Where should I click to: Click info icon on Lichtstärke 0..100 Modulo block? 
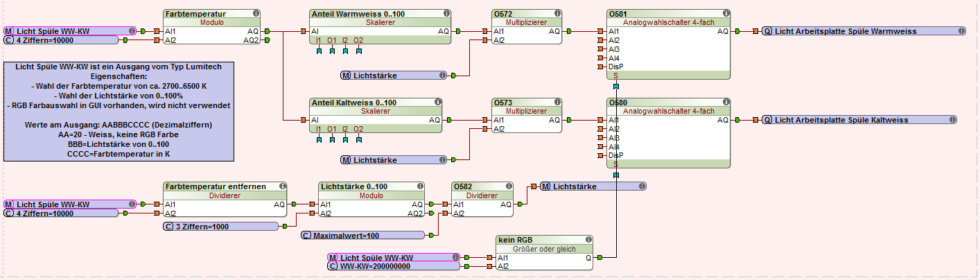click(419, 186)
